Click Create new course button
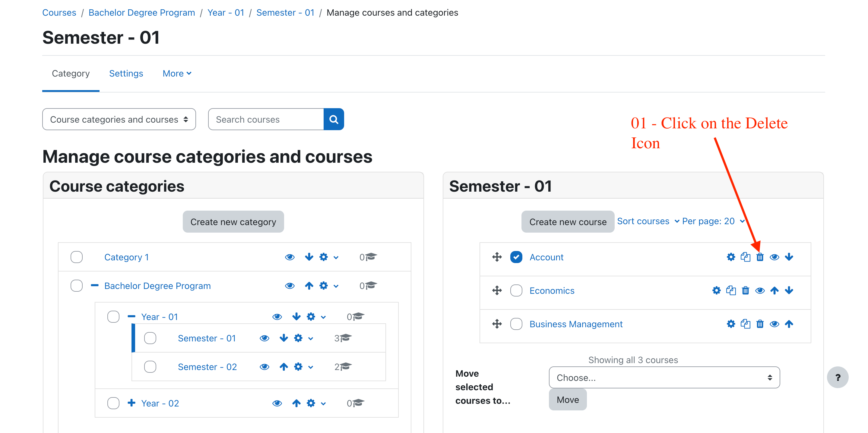 tap(567, 222)
